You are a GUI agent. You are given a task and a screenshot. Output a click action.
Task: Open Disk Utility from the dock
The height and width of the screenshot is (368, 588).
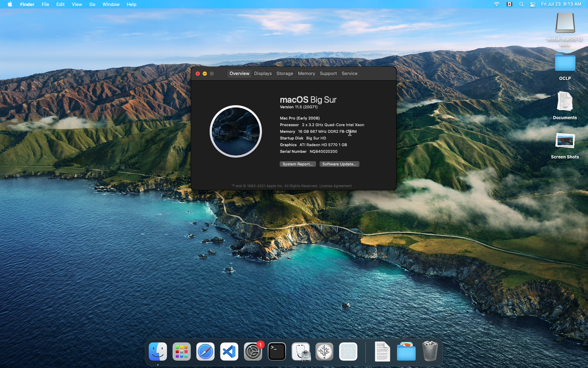[301, 352]
